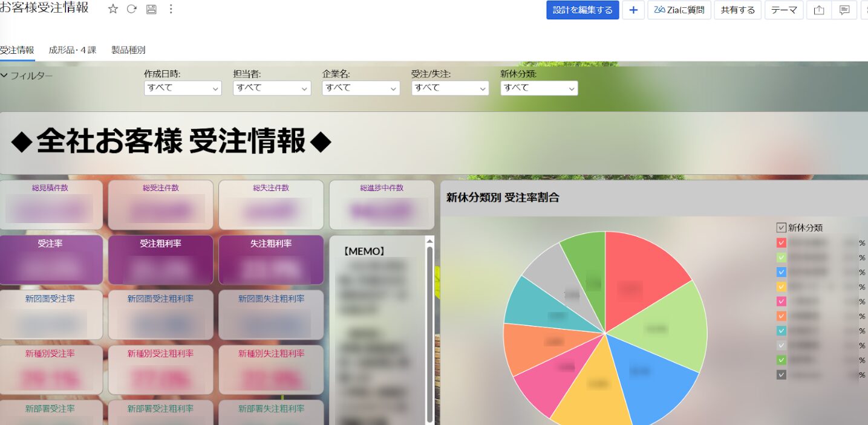Viewport: 868px width, 425px height.
Task: Toggle the orange legend checkbox
Action: [x=781, y=316]
